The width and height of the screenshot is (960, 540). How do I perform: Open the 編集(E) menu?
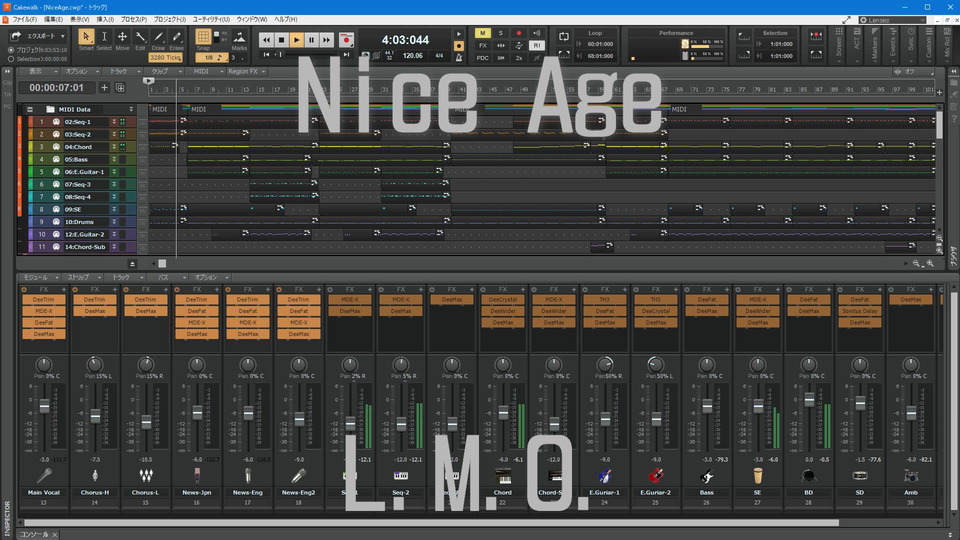53,20
